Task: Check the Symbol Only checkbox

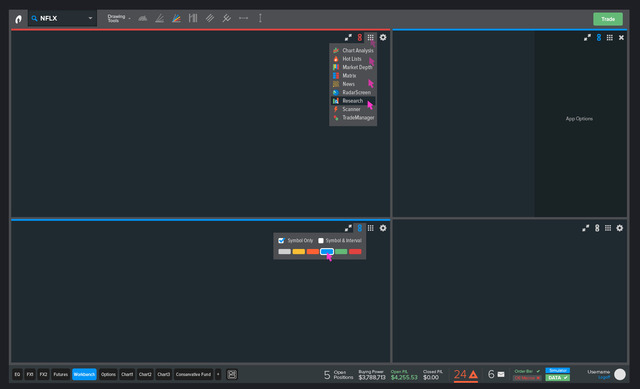Action: click(281, 240)
